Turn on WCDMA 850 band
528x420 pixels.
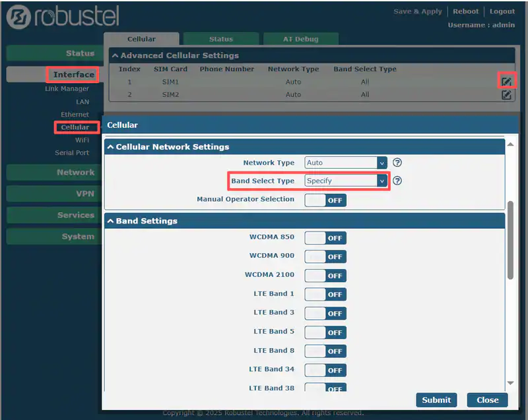point(325,237)
